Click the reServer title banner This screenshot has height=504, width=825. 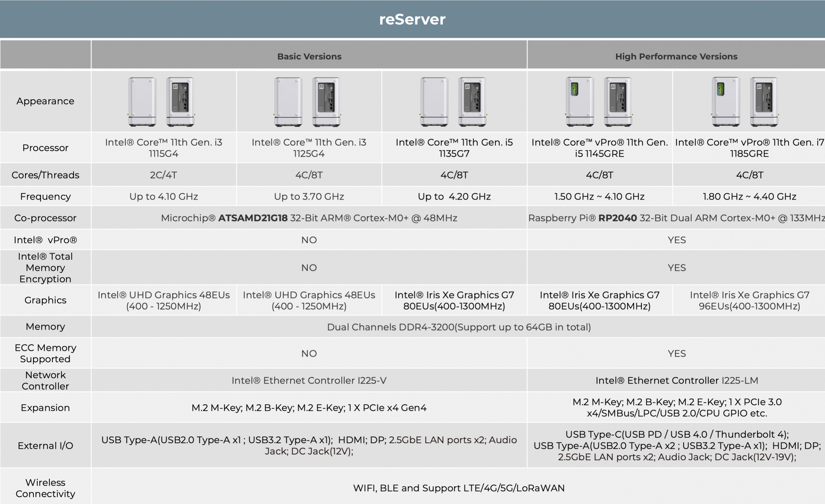click(412, 19)
